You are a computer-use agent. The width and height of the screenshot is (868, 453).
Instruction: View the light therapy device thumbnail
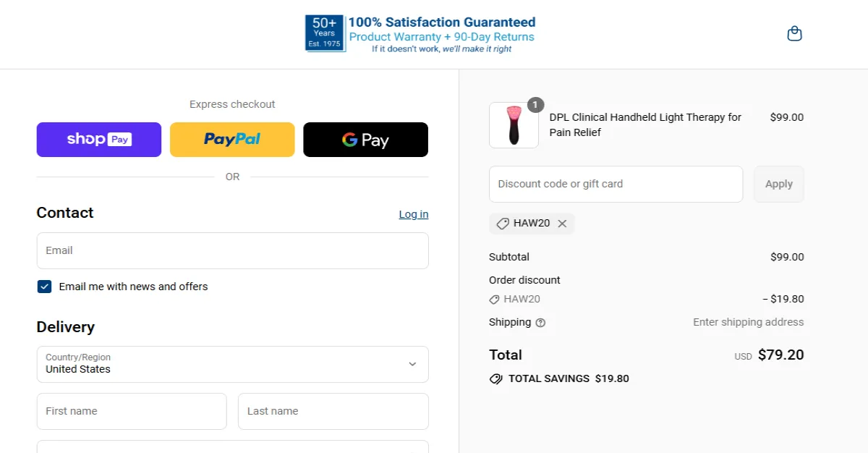coord(514,124)
